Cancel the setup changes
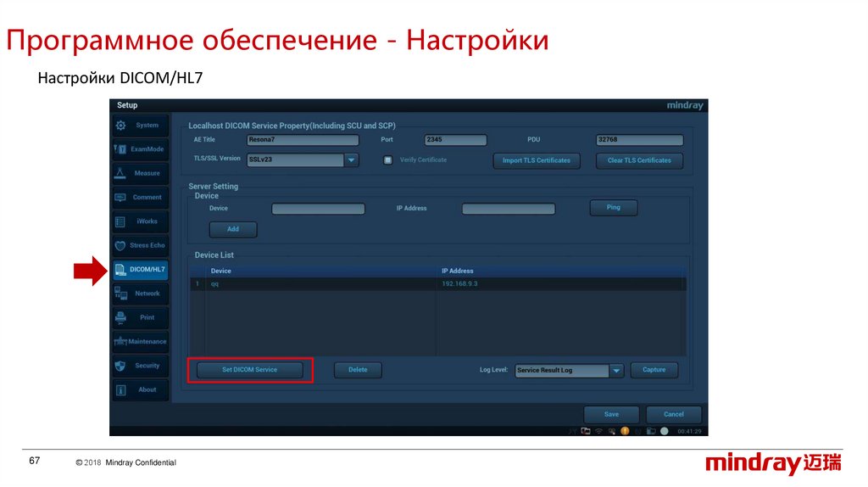Screen dimensions: 868x487 [x=674, y=414]
